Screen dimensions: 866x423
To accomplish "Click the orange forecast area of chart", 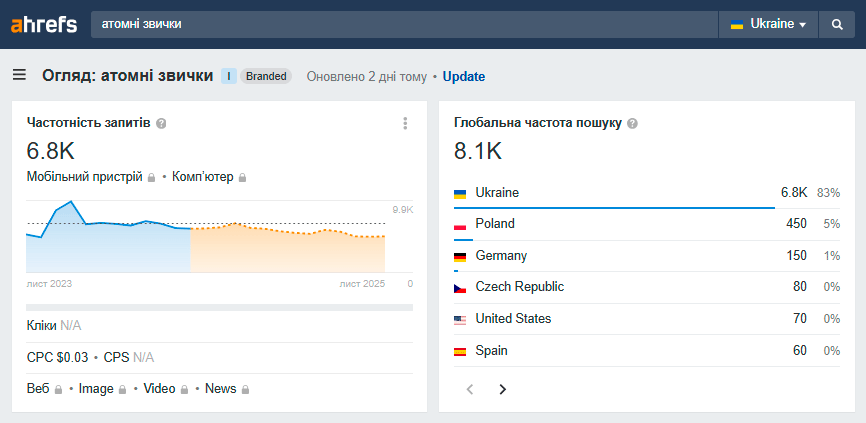I will pyautogui.click(x=288, y=250).
